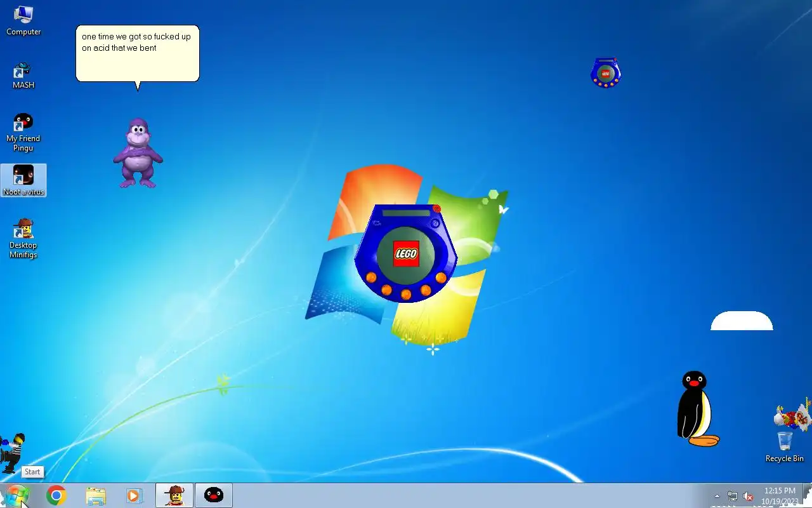Click the bottom center orange button on gadget
This screenshot has width=812, height=508.
point(406,294)
